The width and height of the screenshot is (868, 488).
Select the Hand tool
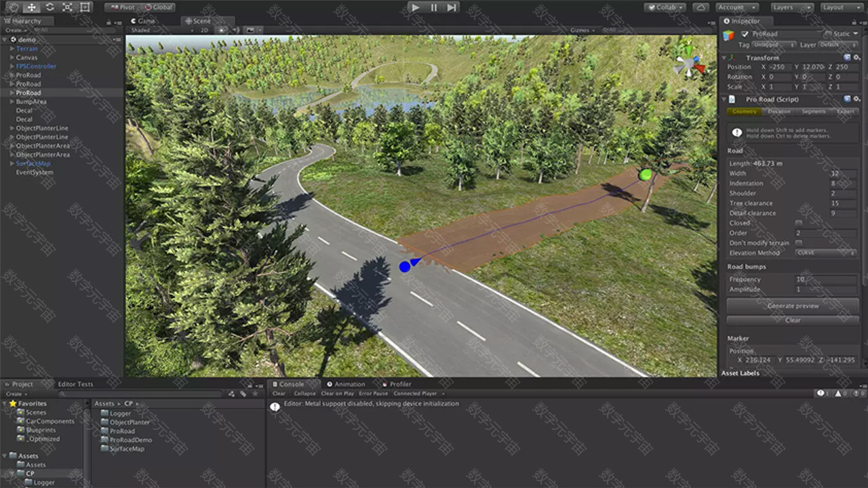tap(13, 7)
